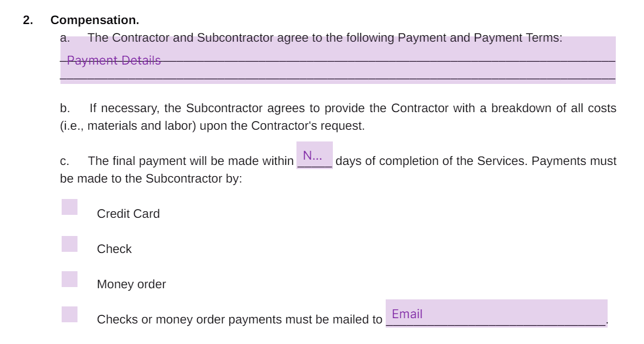Click 'days of completion of the Services' text
Screen dimensions: 644x344
[431, 161]
